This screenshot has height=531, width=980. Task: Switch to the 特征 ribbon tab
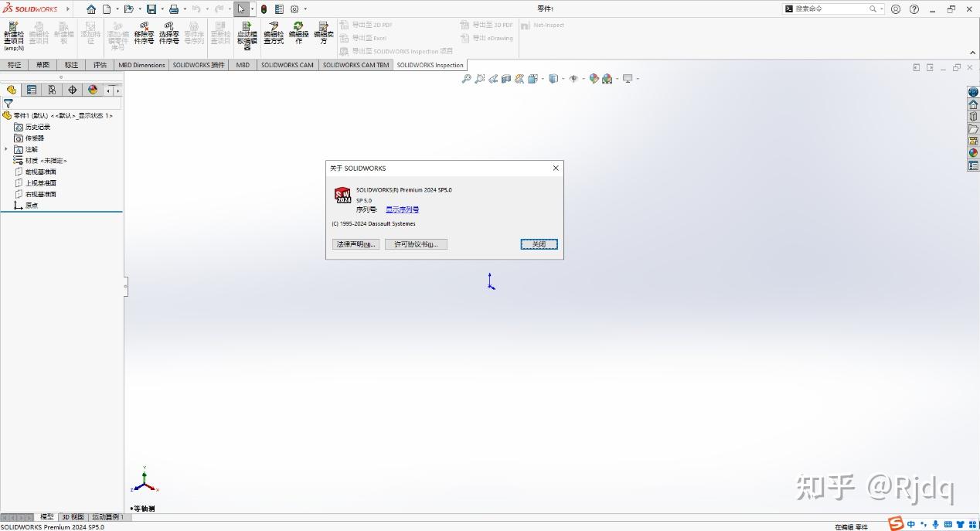(14, 65)
